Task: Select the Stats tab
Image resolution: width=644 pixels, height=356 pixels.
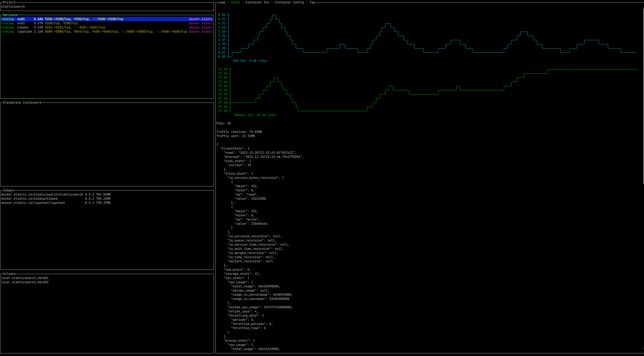Action: tap(235, 2)
